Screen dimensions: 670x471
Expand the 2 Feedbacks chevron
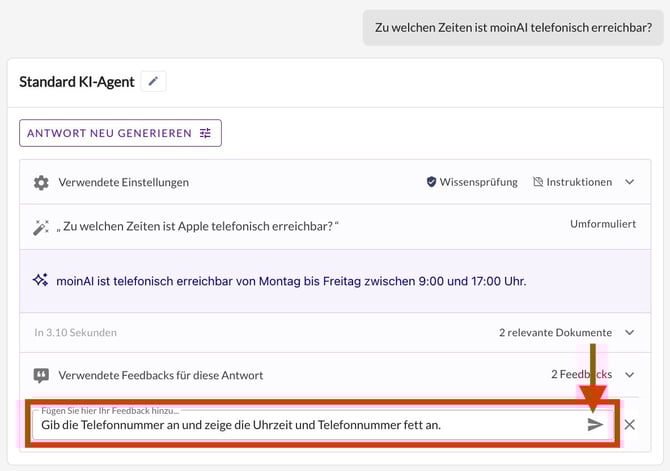[x=630, y=375]
